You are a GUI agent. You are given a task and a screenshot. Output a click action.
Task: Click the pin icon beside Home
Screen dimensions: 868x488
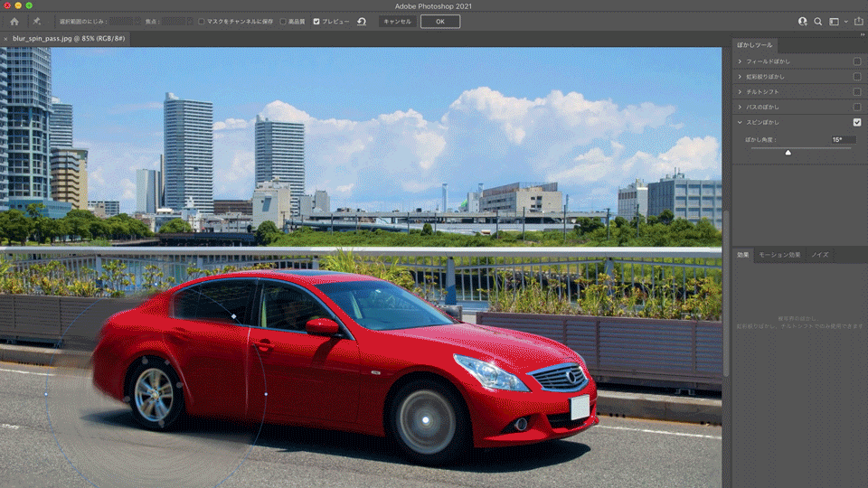point(36,22)
